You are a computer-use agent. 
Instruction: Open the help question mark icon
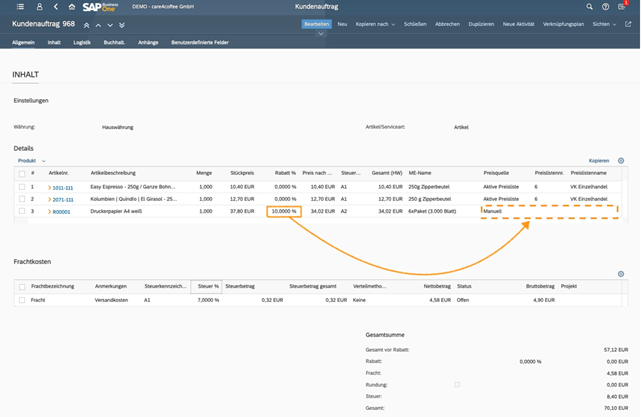tap(606, 7)
